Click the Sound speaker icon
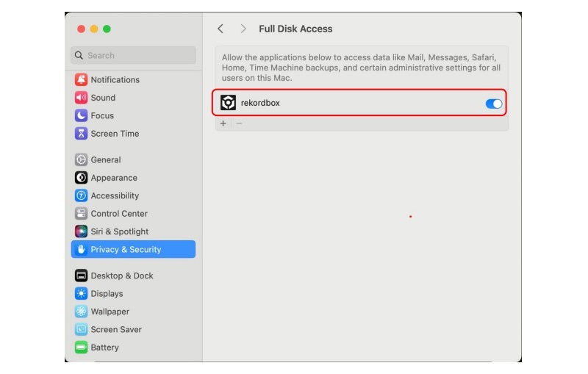 tap(81, 98)
